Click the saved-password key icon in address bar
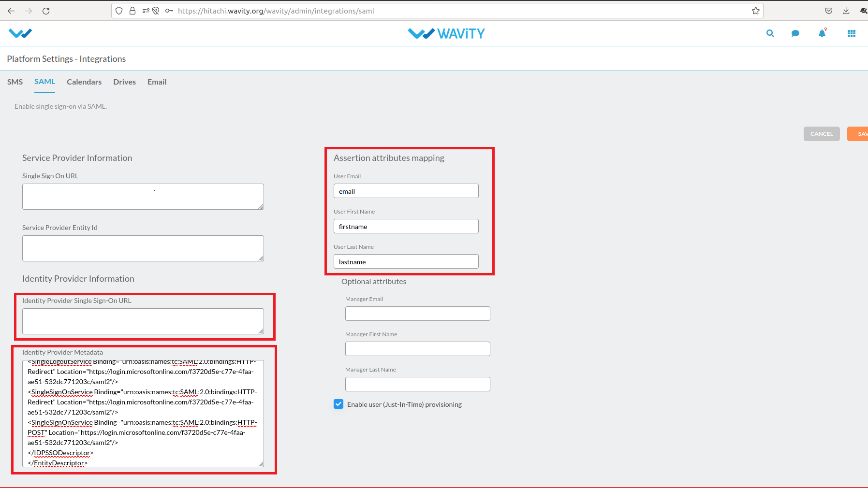Image resolution: width=868 pixels, height=488 pixels. point(169,11)
